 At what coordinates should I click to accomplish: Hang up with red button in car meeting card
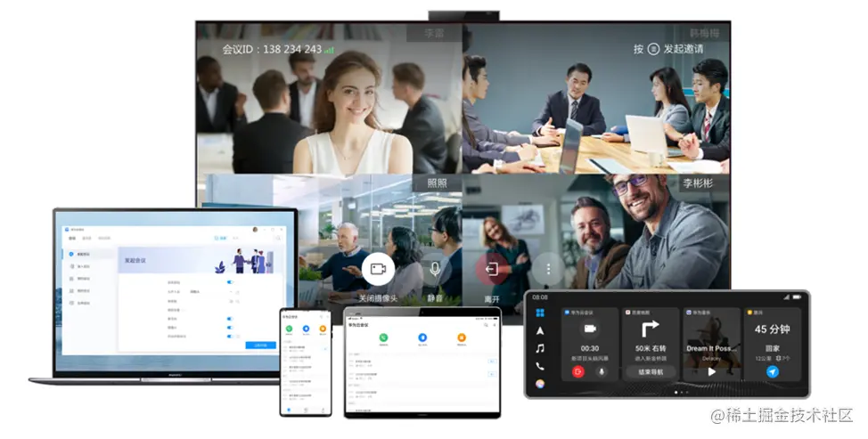pyautogui.click(x=578, y=372)
